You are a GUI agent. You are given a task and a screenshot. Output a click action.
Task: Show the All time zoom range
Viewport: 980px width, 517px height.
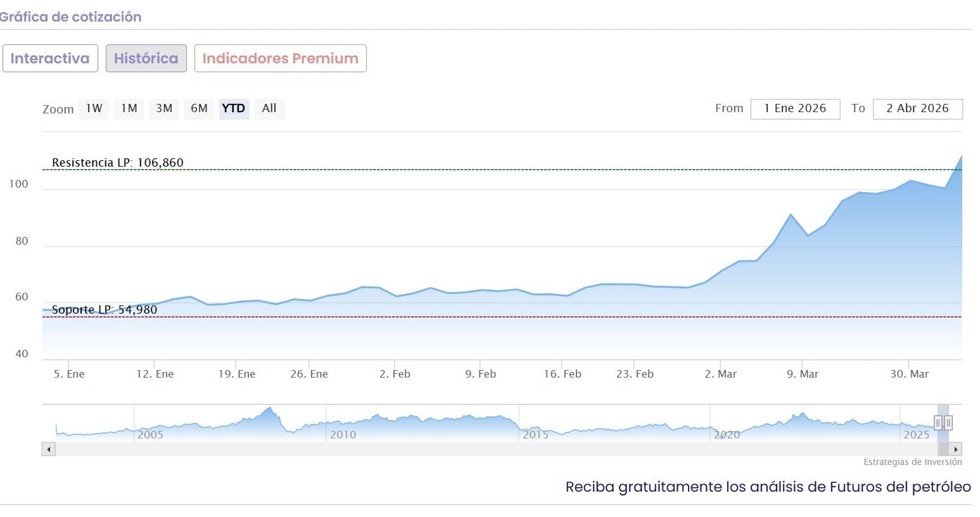(269, 108)
